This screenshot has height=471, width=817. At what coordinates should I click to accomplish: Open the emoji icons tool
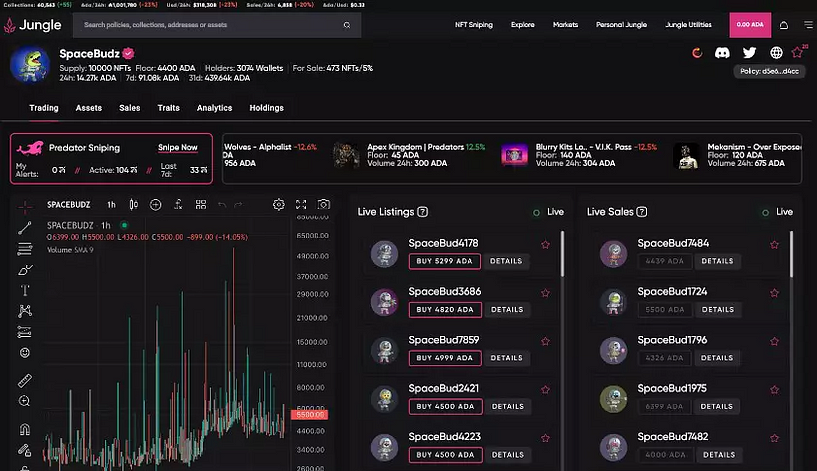click(24, 353)
